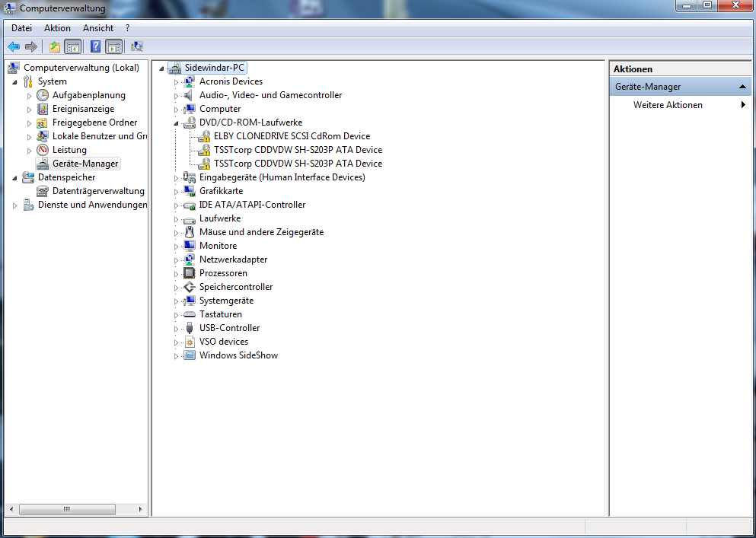Click the left pane horizontal scrollbar thumb

pos(67,509)
